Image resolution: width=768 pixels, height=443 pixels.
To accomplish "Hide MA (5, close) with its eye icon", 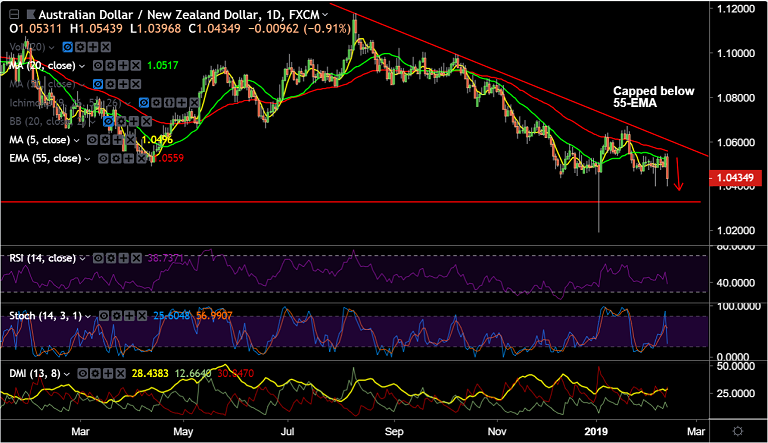I will [92, 140].
